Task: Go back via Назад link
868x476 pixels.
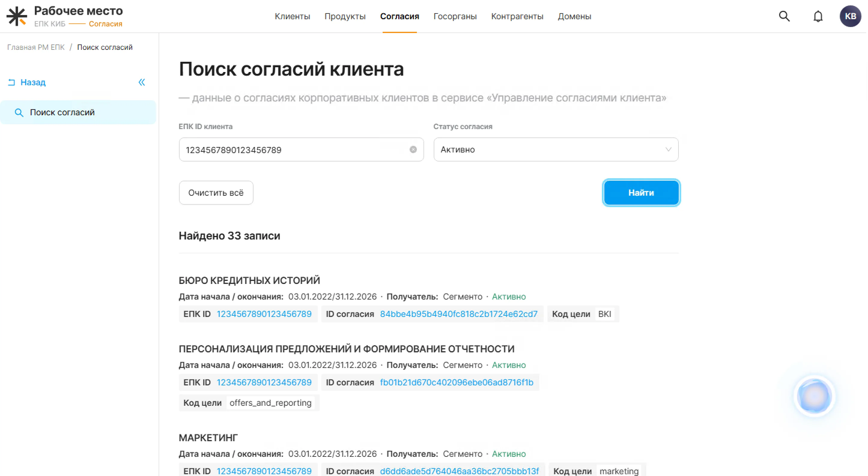Action: pyautogui.click(x=33, y=83)
